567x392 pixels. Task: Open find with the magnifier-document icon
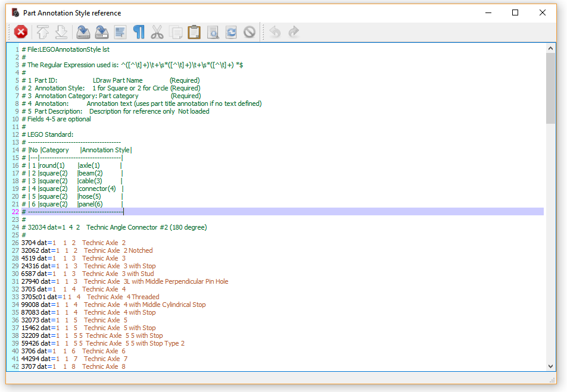[213, 32]
